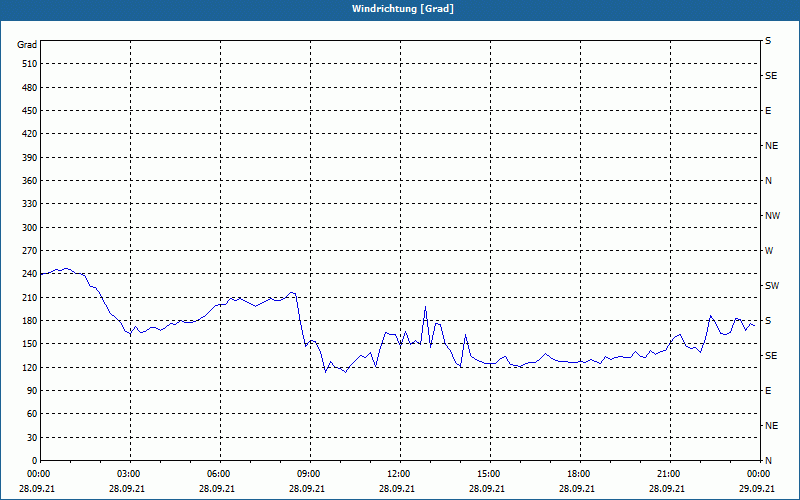
Task: Select the 90 y-axis value label
Action: (x=32, y=390)
